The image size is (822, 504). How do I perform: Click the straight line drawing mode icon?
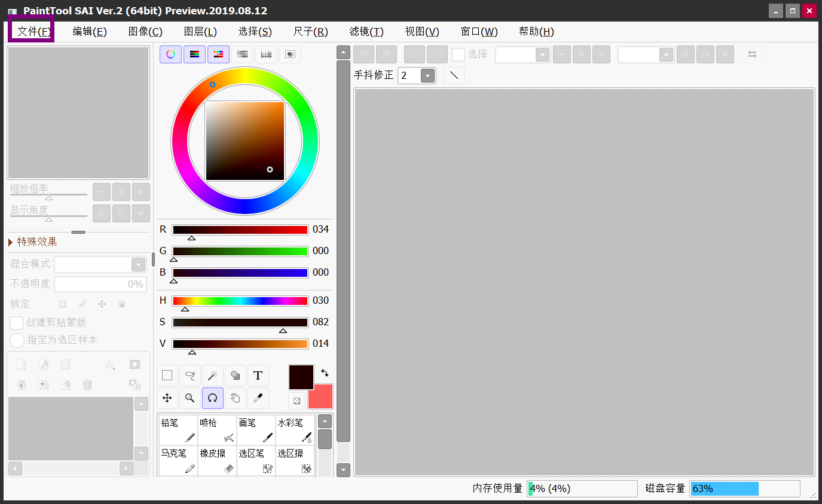[454, 75]
